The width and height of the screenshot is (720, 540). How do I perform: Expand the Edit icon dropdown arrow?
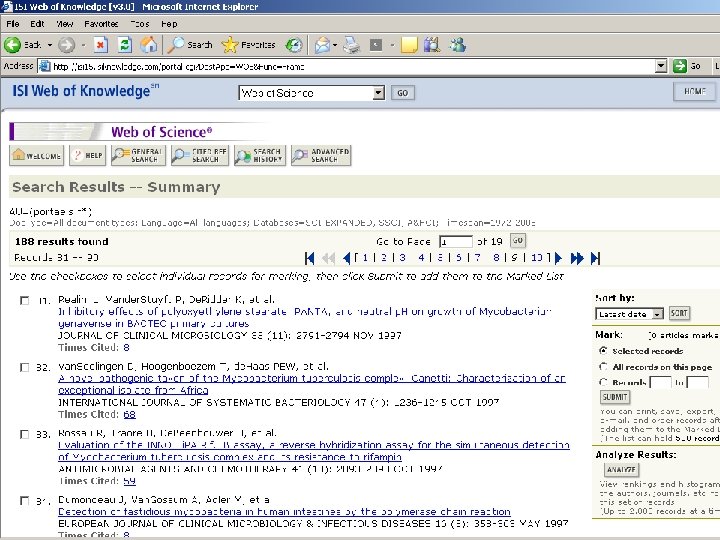[x=392, y=45]
